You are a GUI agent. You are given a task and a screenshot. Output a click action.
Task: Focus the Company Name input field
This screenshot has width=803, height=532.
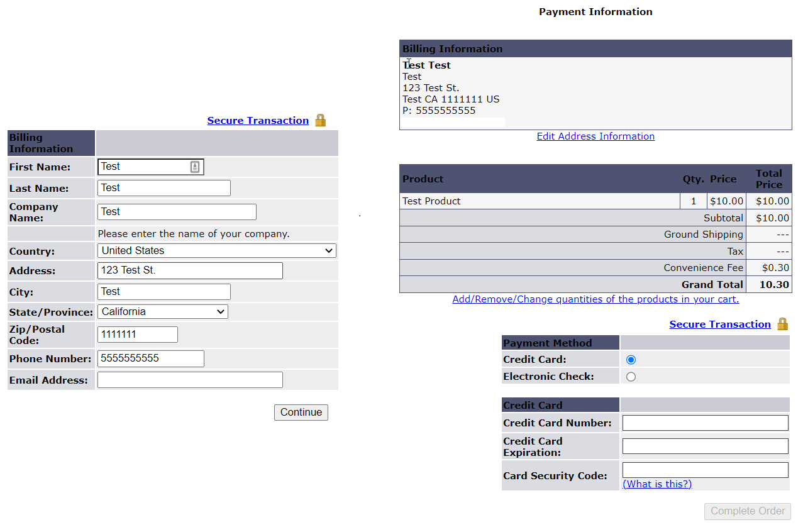click(x=177, y=212)
